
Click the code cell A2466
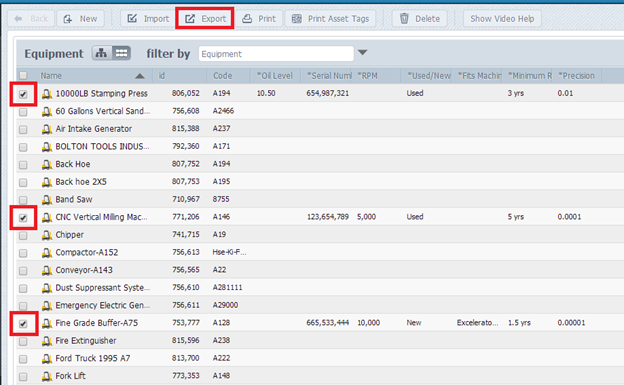pyautogui.click(x=223, y=111)
